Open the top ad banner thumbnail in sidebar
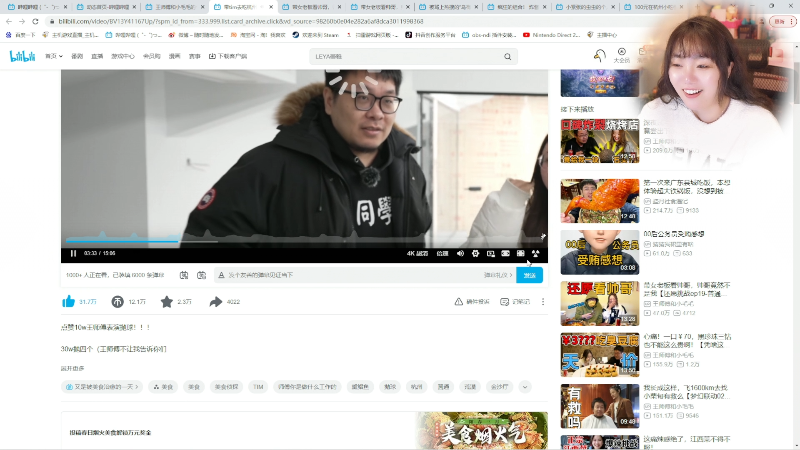Viewport: 800px width, 450px height. coord(599,83)
